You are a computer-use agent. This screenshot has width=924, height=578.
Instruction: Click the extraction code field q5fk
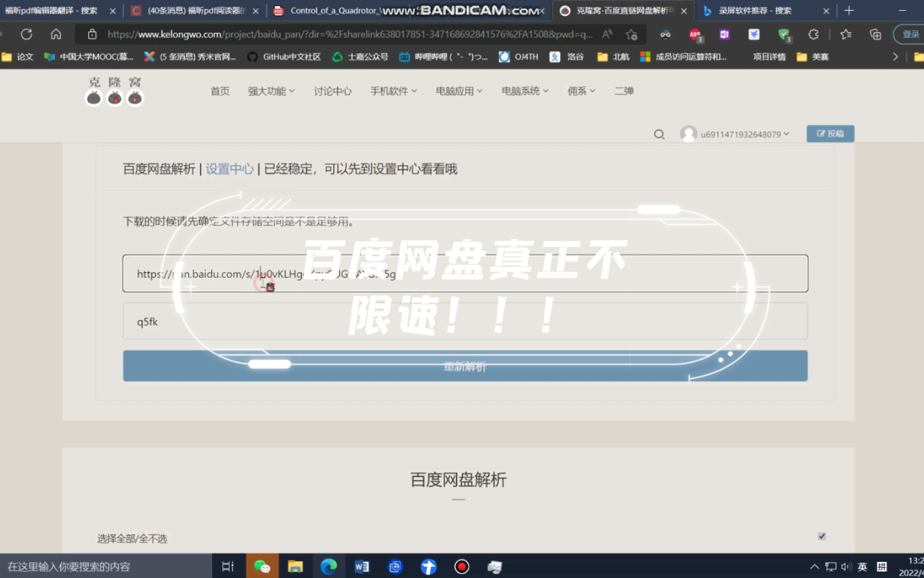click(465, 321)
